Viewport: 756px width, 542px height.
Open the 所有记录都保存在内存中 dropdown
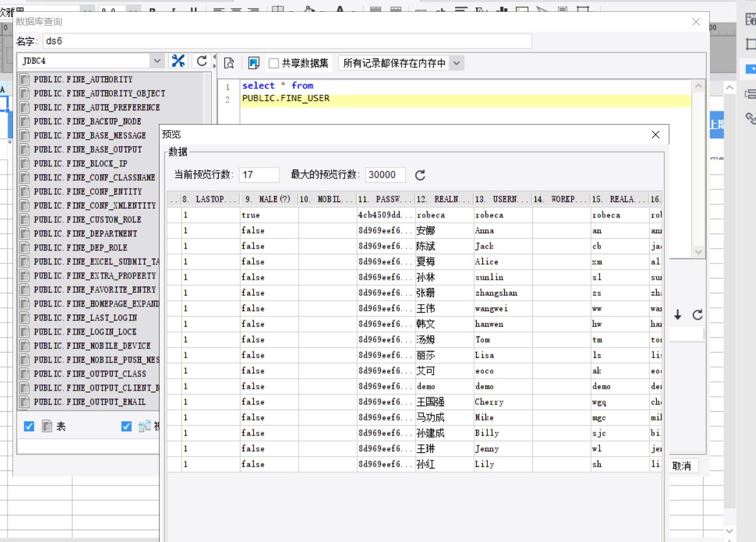(456, 63)
